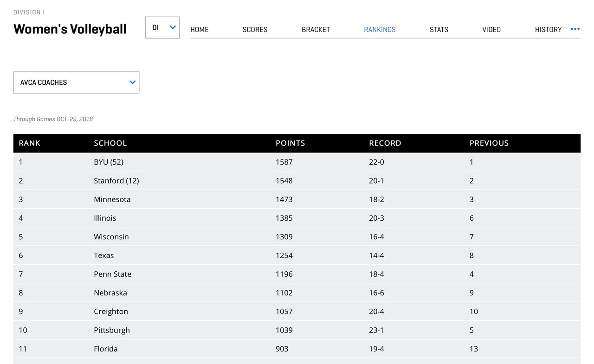Open the three-dot more navigation menu

[575, 29]
